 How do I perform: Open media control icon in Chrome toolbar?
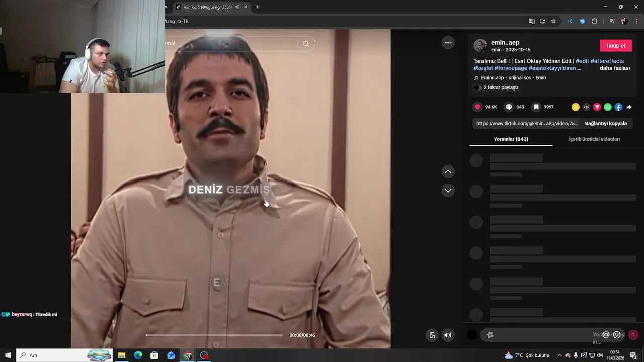(612, 21)
